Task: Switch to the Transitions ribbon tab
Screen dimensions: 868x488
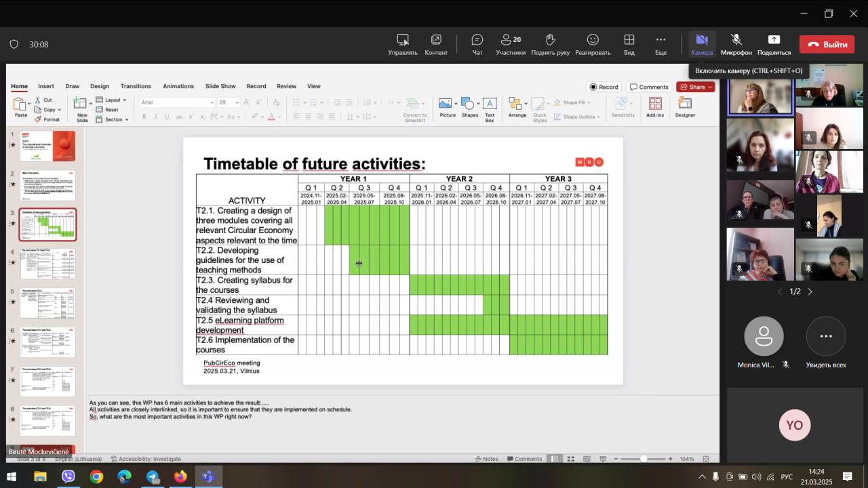Action: point(136,86)
